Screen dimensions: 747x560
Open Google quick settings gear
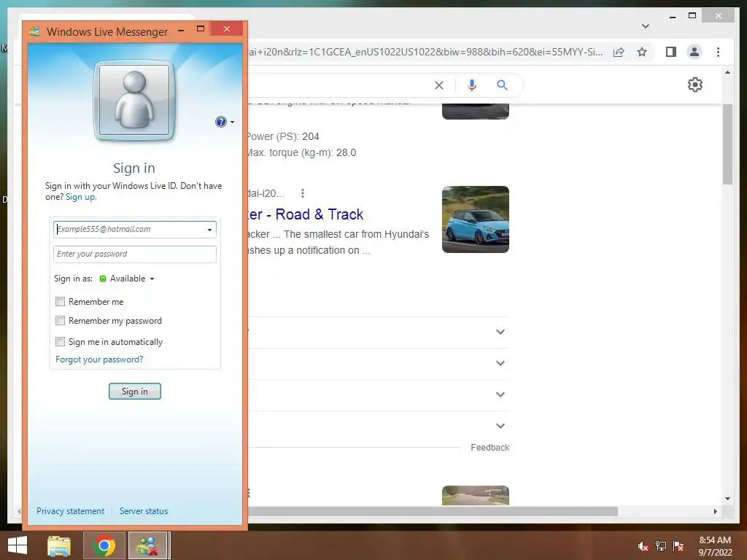coord(694,85)
